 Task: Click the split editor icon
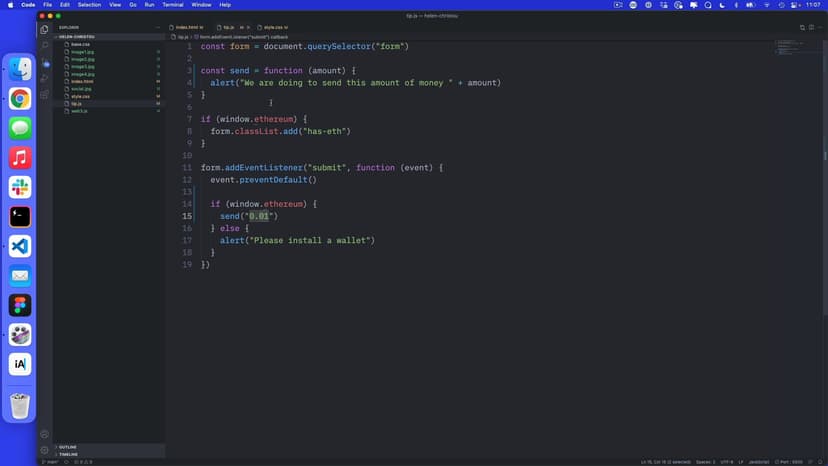tap(801, 27)
